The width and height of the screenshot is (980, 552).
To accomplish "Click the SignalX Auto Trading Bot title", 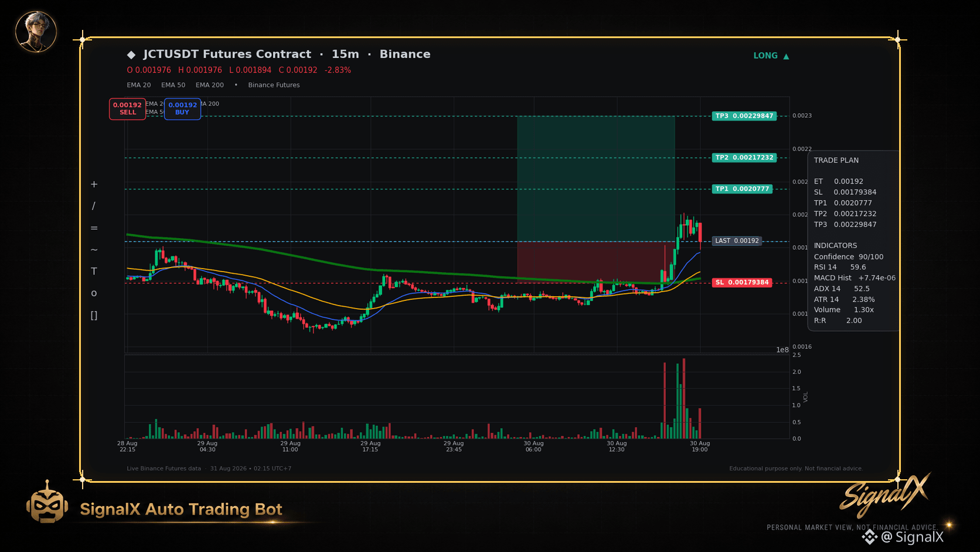I will pos(181,509).
